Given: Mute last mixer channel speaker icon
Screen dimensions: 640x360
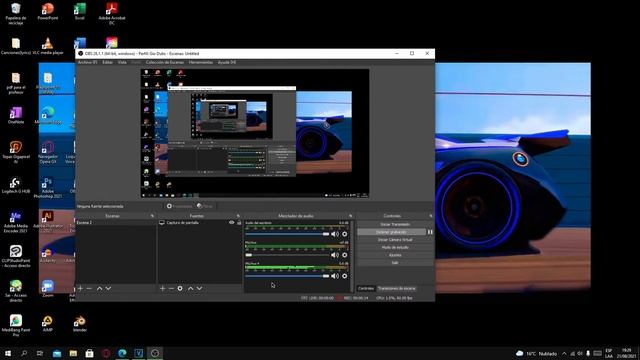Looking at the screenshot, I should point(335,276).
